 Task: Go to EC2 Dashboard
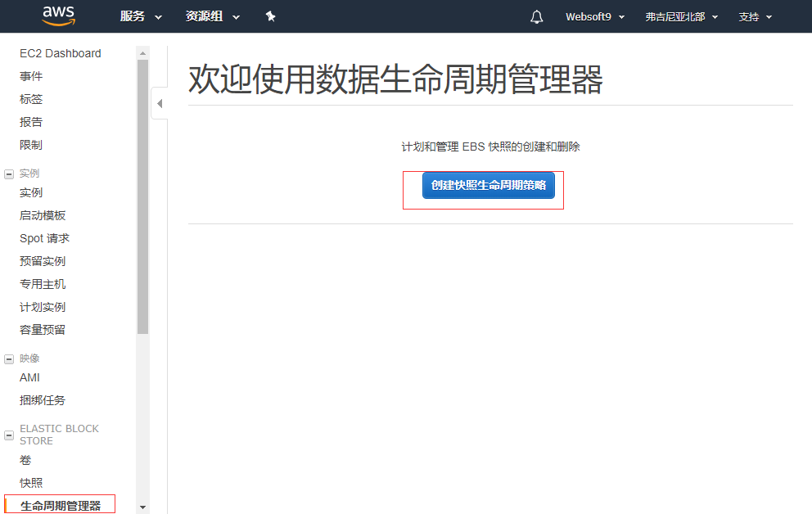point(61,53)
